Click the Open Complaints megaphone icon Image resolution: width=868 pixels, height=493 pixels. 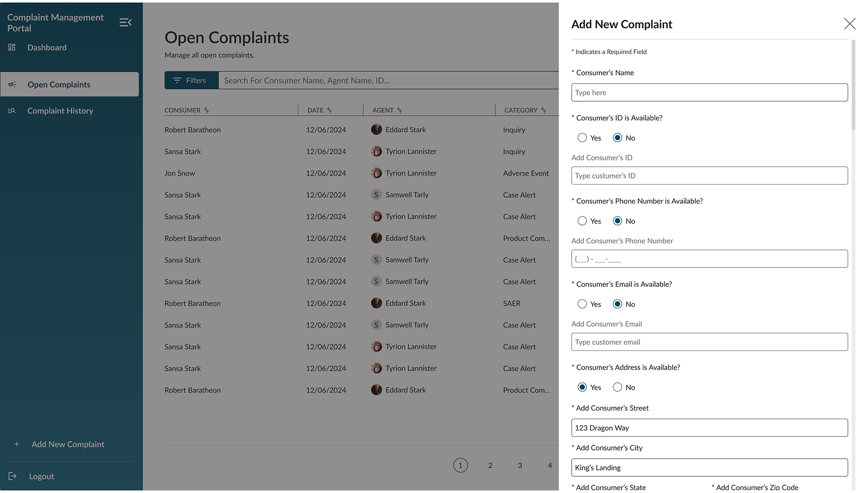13,84
